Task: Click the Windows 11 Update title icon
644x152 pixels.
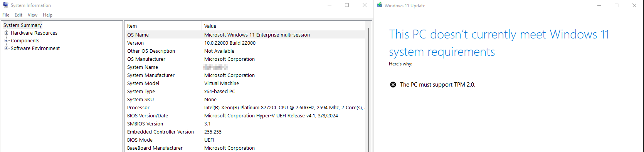Action: click(380, 5)
